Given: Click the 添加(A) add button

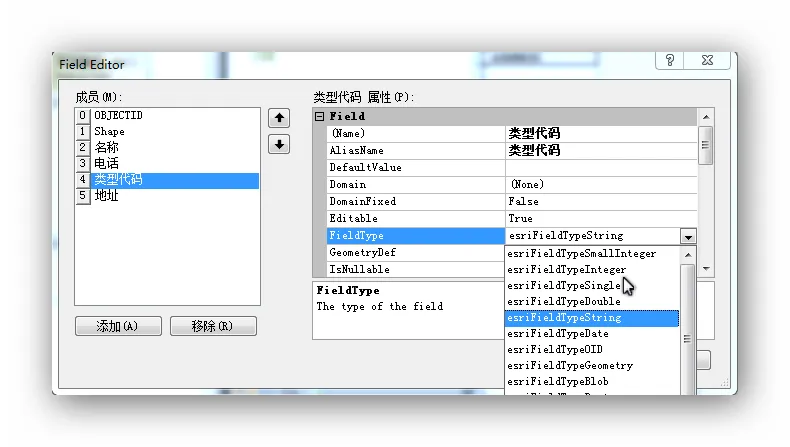Looking at the screenshot, I should (x=118, y=326).
